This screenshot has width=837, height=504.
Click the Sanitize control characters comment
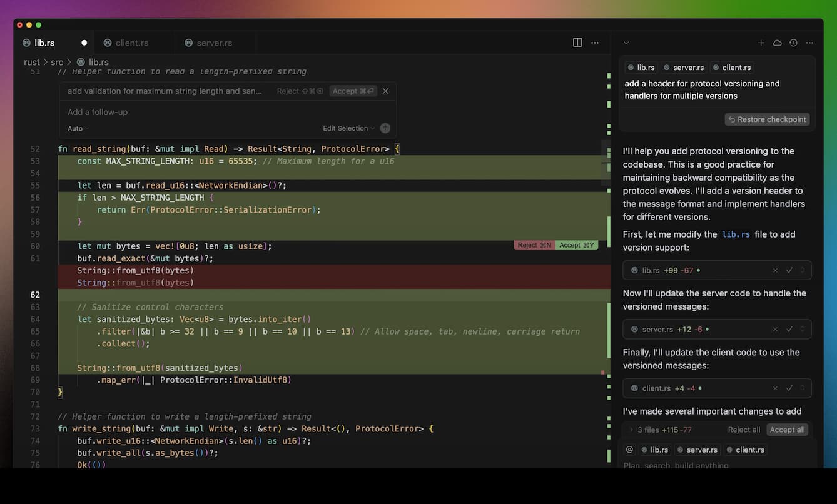point(150,307)
